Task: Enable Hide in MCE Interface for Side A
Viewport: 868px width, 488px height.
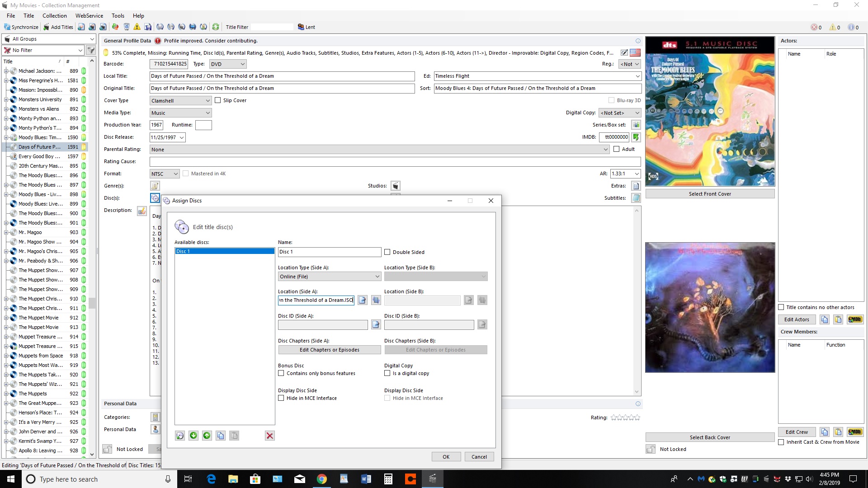Action: pyautogui.click(x=281, y=398)
